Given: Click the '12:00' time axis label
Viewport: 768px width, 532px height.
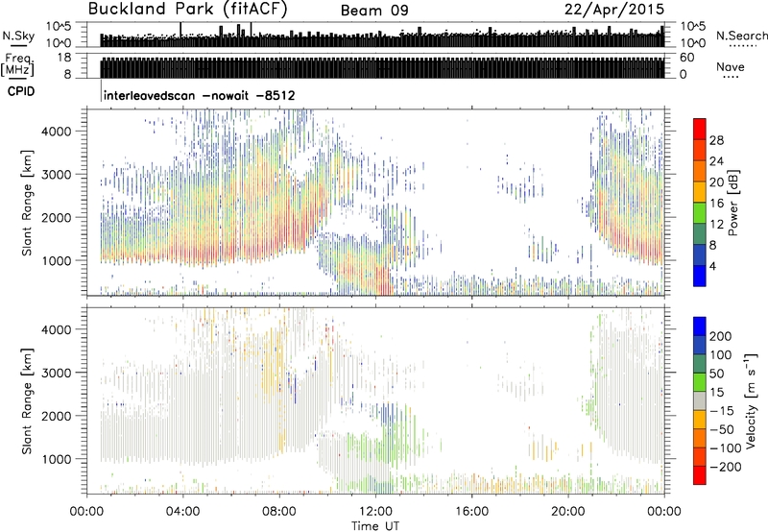Looking at the screenshot, I should (375, 512).
